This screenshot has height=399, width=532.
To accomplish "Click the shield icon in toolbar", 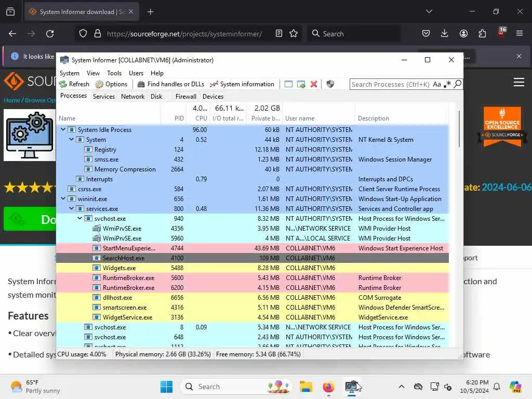I will click(330, 84).
